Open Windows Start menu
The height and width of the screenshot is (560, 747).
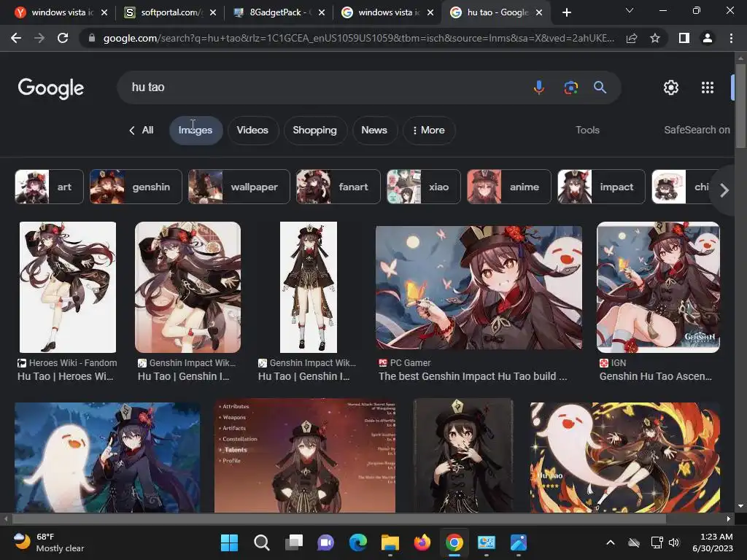tap(229, 542)
